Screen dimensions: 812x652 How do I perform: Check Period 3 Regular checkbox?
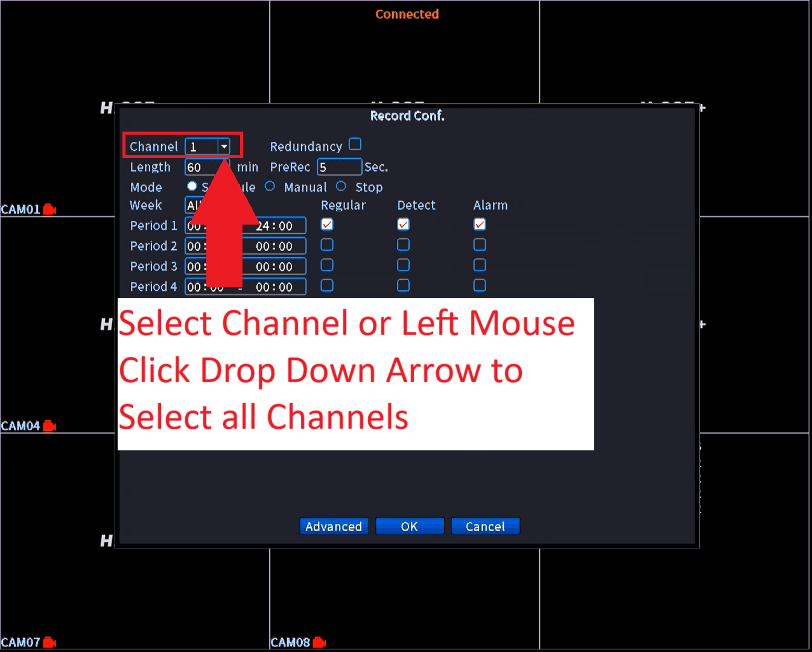tap(327, 265)
